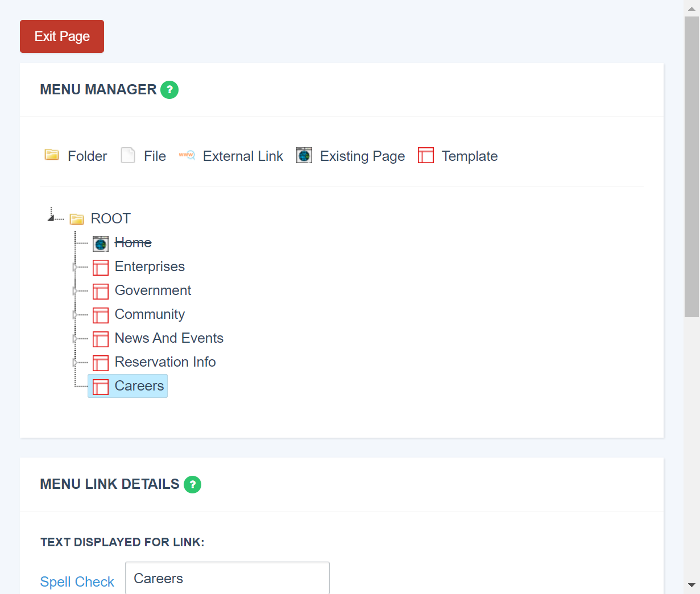Click the Enterprises template icon
This screenshot has width=700, height=594.
(x=101, y=267)
